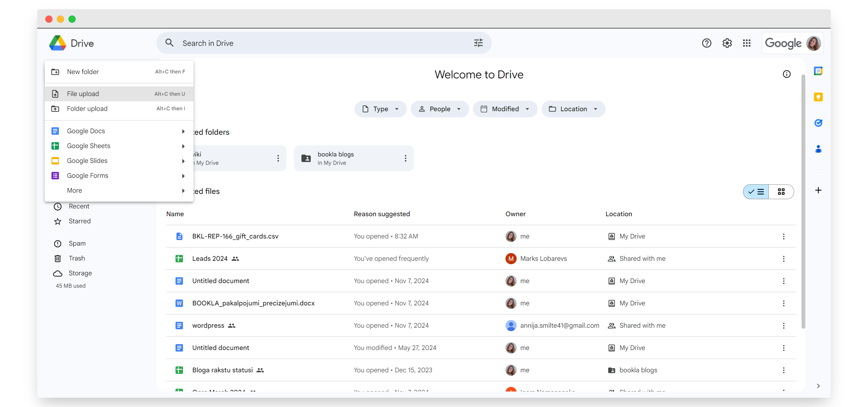Click the advanced search options icon
Screen dimensions: 868x407
(478, 43)
